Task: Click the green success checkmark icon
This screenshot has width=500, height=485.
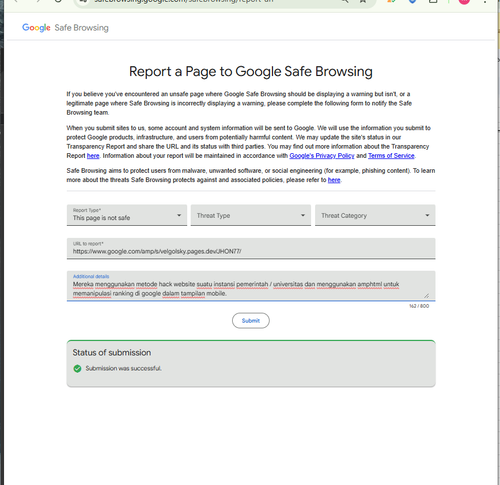Action: (77, 368)
